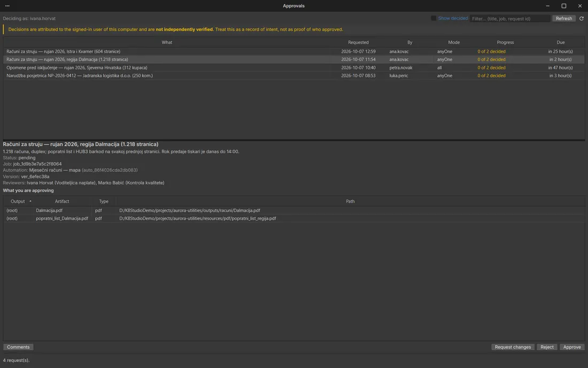The height and width of the screenshot is (368, 588).
Task: Select the Dalmacija.pdf artifact row
Action: pos(294,210)
